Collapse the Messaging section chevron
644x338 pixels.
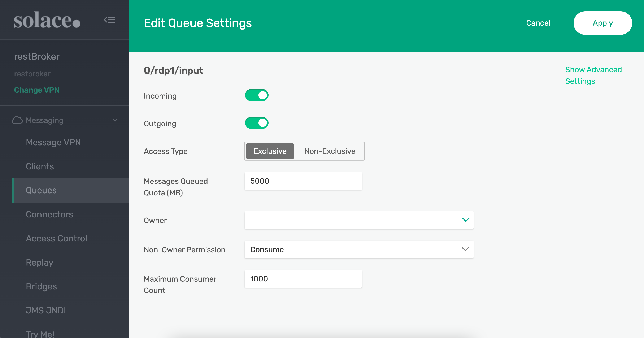coord(115,120)
